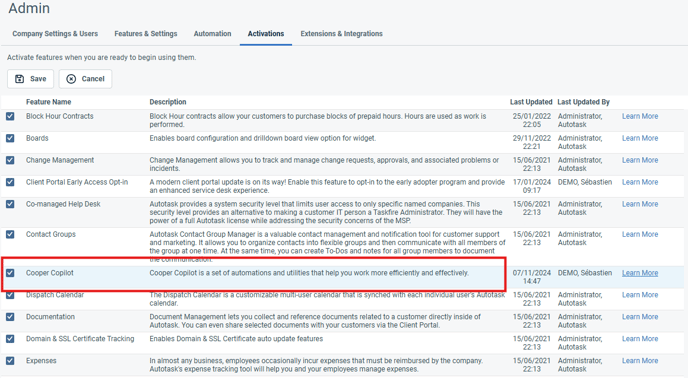Screen dimensions: 688x378
Task: Click the Documentation feature name
Action: 50,317
